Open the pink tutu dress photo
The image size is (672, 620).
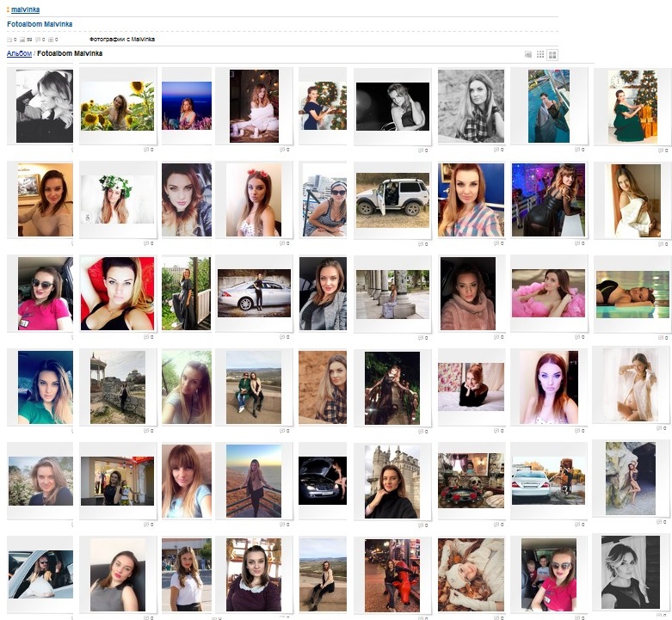pyautogui.click(x=548, y=292)
